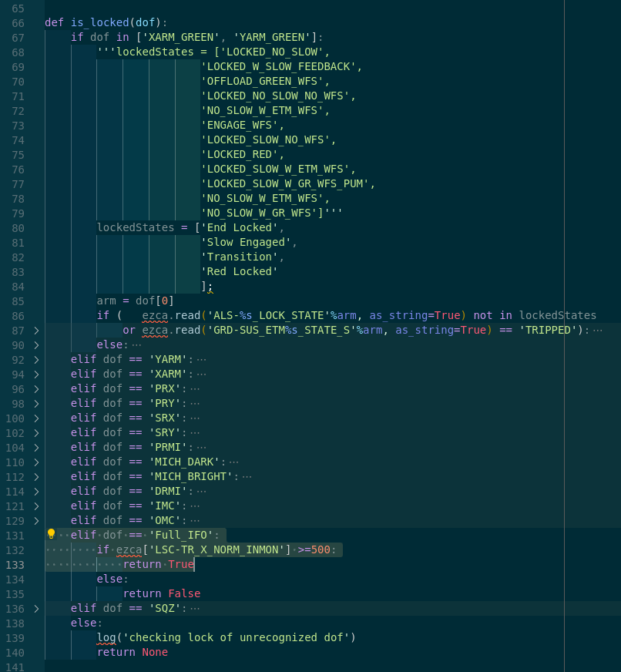Click the lightbulb quick-fix icon on line 131
The image size is (621, 672).
(x=51, y=534)
